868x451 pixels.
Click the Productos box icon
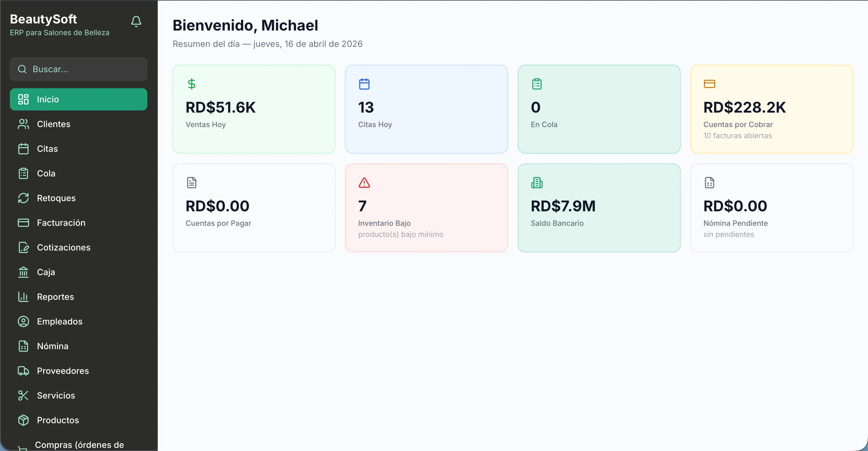[23, 420]
